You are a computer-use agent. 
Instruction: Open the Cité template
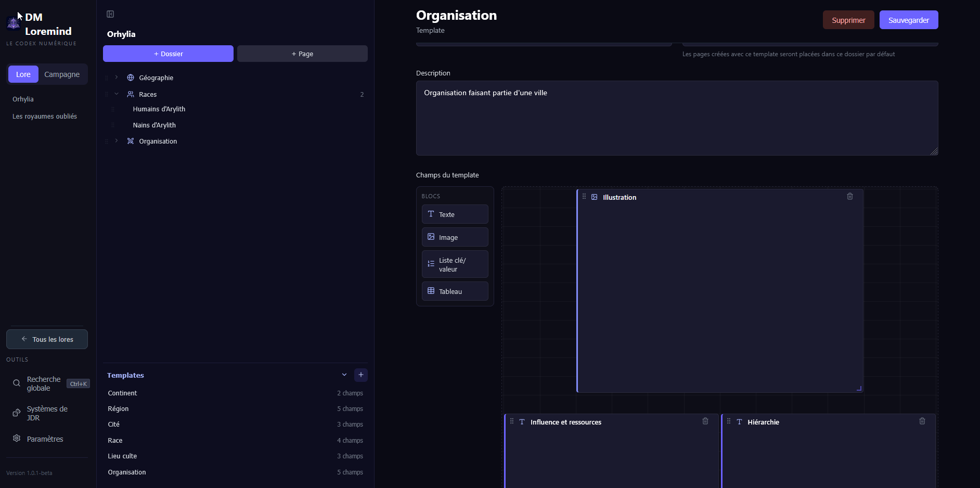click(x=235, y=425)
